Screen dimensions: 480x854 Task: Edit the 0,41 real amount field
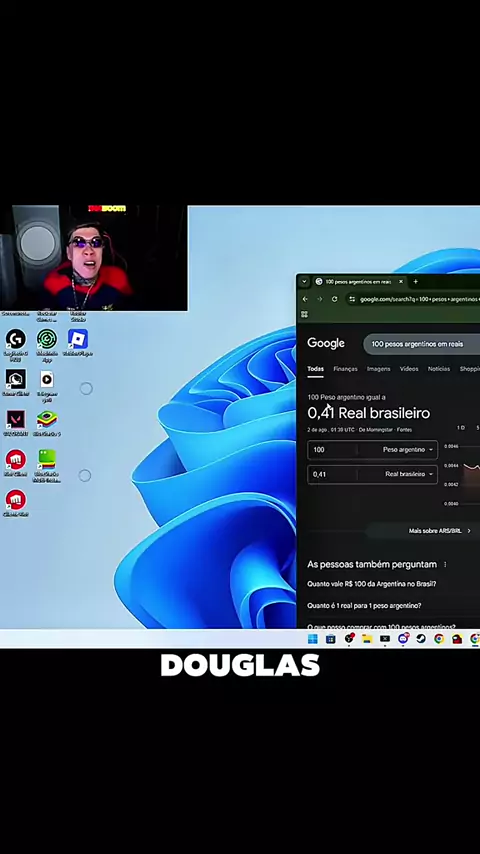coord(332,474)
